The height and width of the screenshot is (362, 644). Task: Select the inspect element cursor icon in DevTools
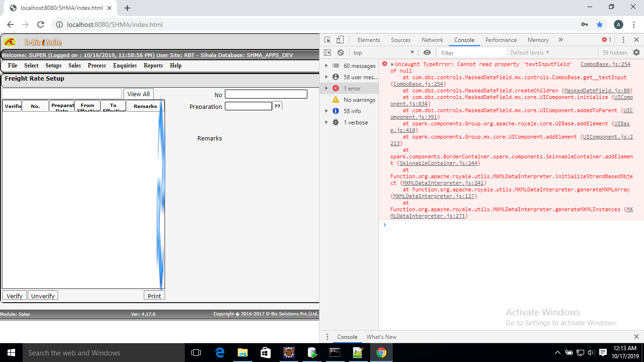point(327,40)
